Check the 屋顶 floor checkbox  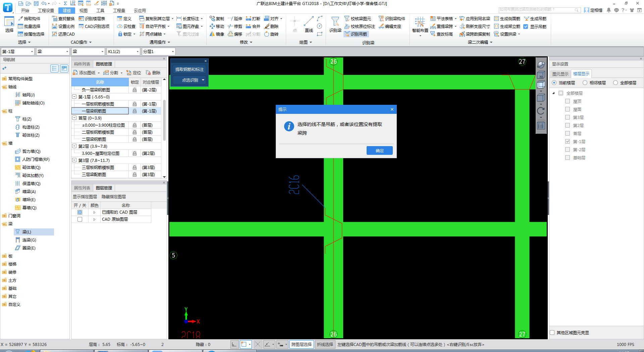pyautogui.click(x=568, y=101)
